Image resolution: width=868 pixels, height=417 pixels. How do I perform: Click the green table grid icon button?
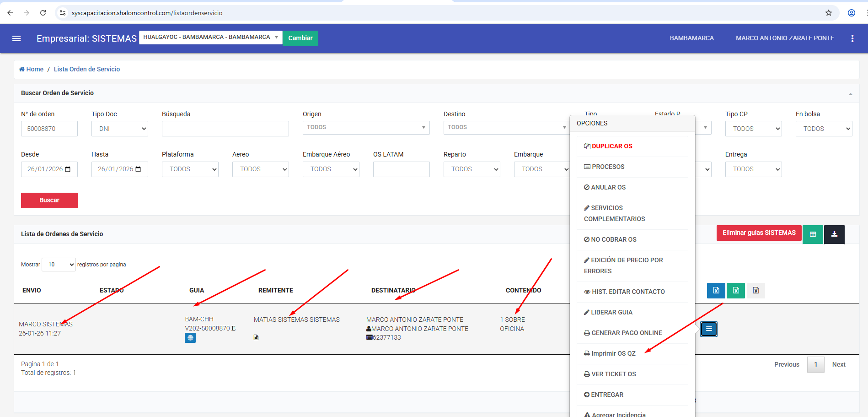pyautogui.click(x=813, y=234)
